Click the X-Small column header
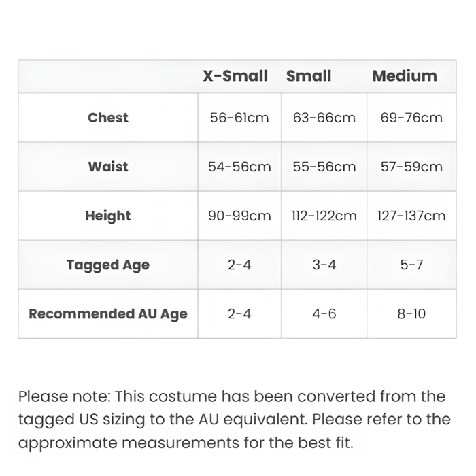The width and height of the screenshot is (476, 476). (235, 76)
